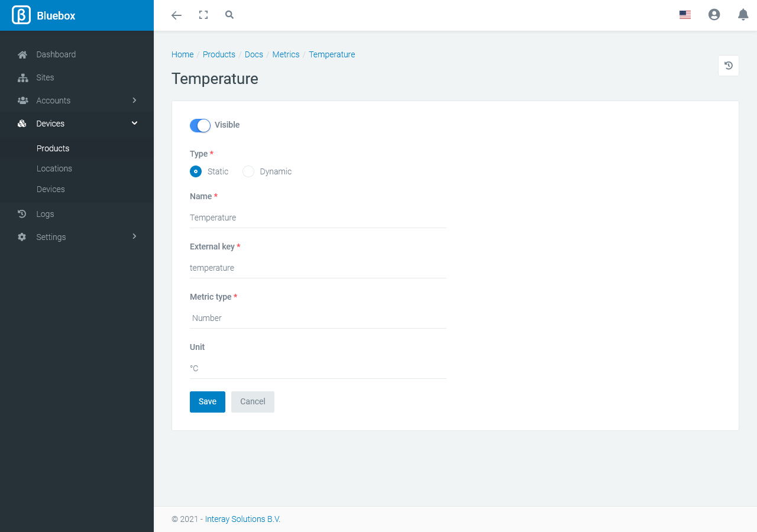Select the Static type radio button
This screenshot has height=532, width=757.
196,171
